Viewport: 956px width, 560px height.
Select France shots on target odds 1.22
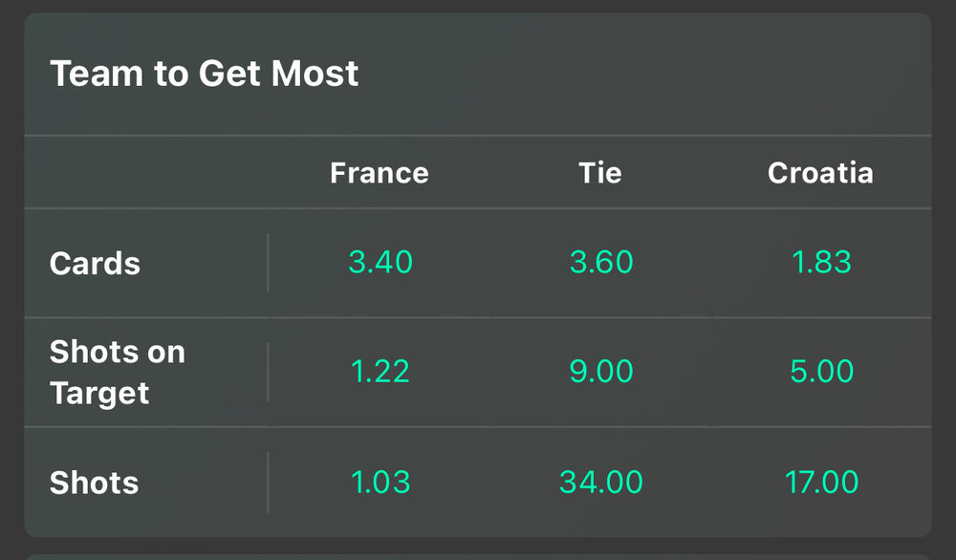click(x=380, y=372)
